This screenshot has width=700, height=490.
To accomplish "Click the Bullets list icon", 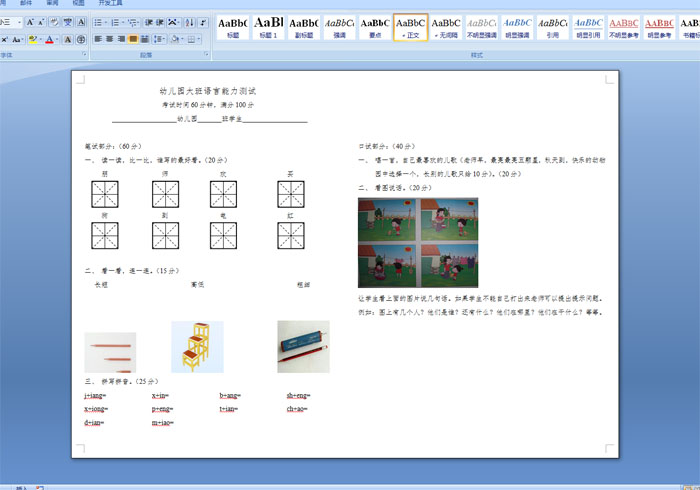I will point(98,22).
